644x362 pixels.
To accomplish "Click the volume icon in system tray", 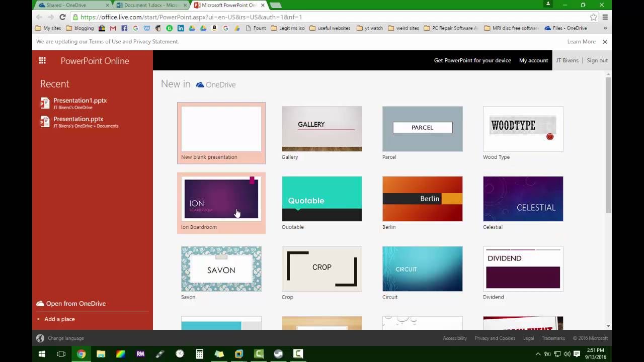I will coord(567,354).
